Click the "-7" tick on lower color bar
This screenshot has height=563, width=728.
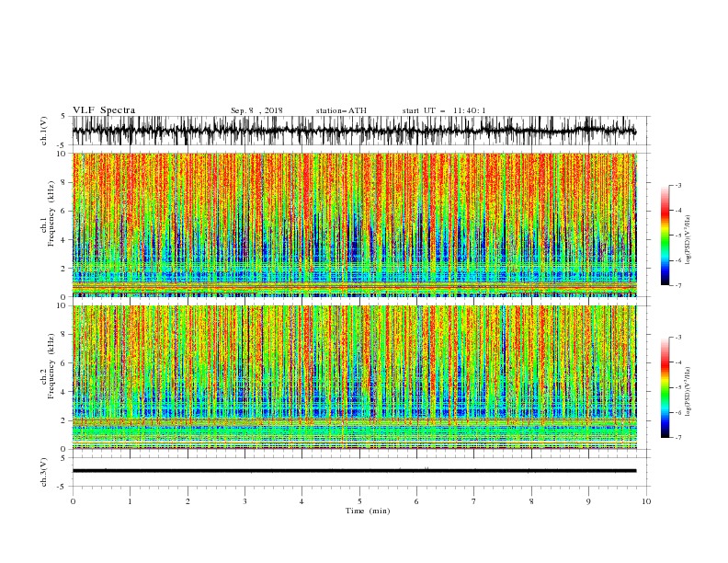[677, 438]
